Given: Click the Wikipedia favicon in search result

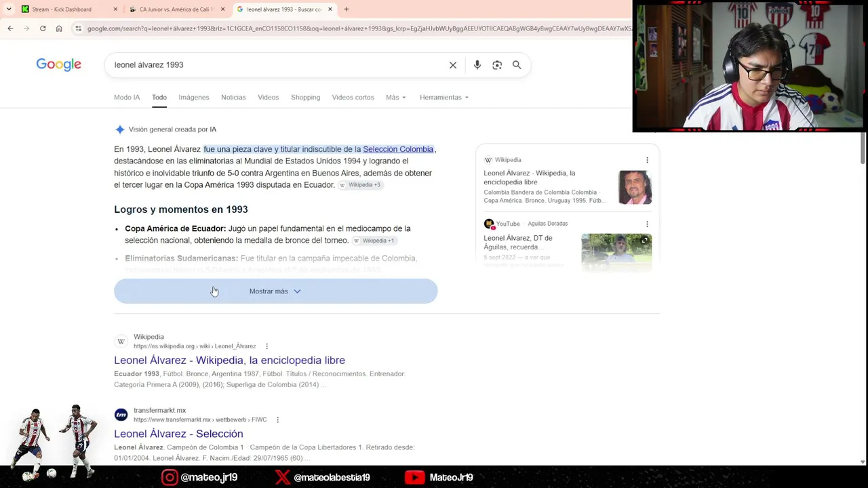Looking at the screenshot, I should (x=121, y=342).
